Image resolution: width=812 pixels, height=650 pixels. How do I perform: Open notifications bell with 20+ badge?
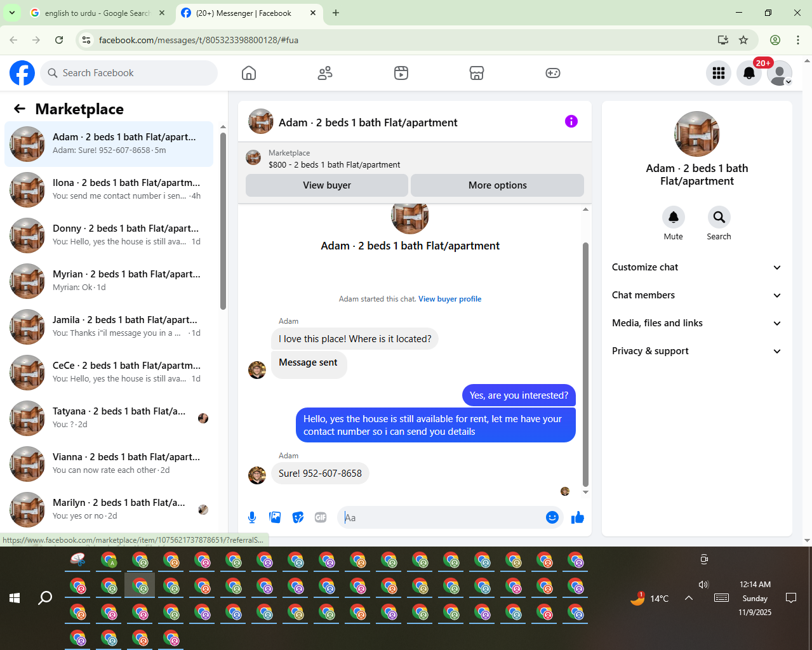(749, 73)
